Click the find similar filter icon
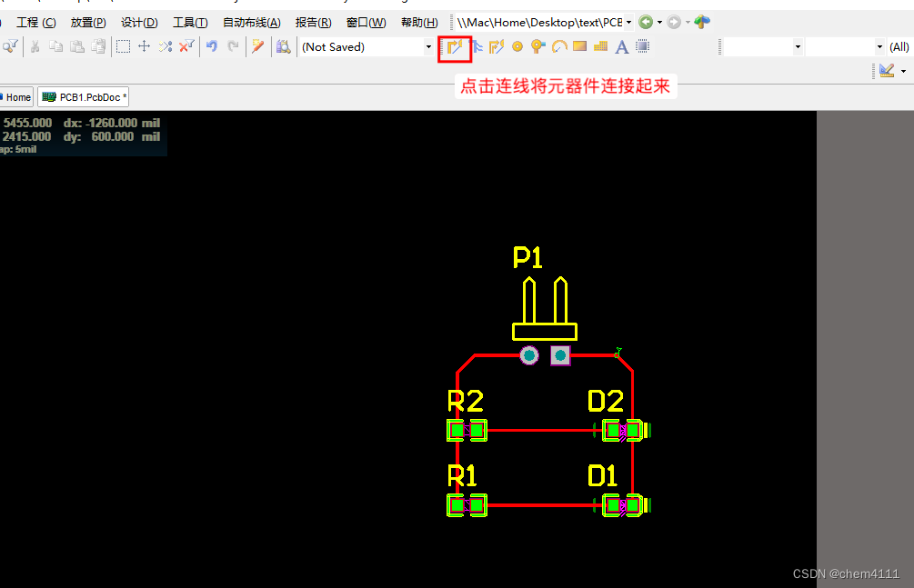The width and height of the screenshot is (914, 588). point(11,46)
